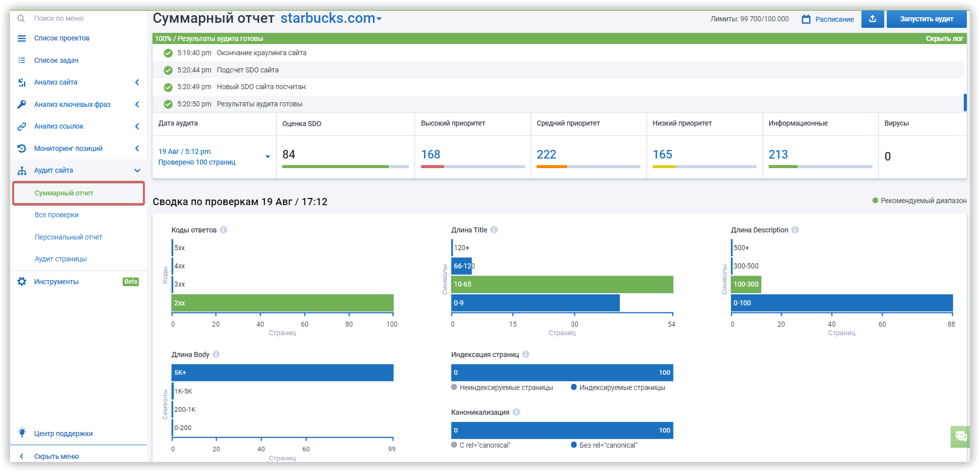The height and width of the screenshot is (472, 980).
Task: Toggle Индексируемые страницы legend item
Action: coord(618,387)
